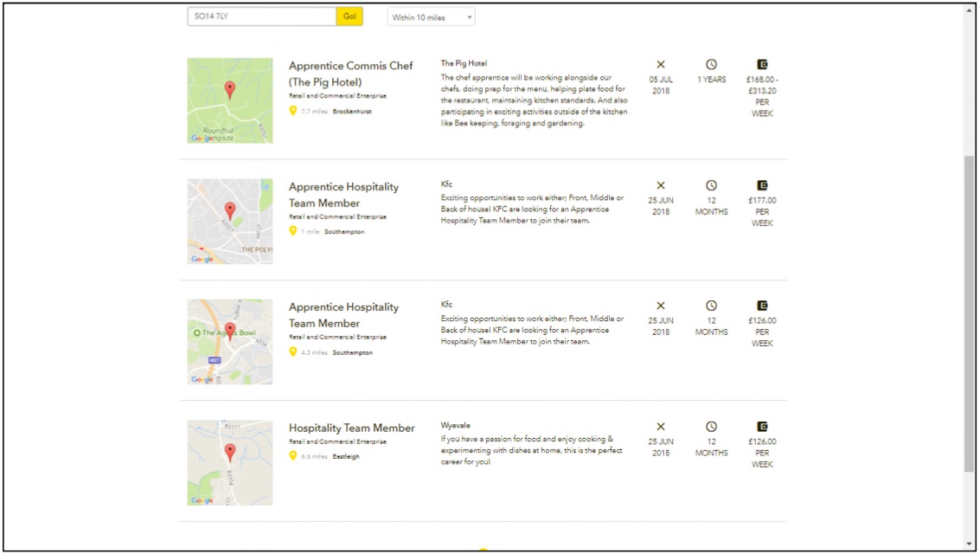
Task: Click the Eastleigh location text
Action: tap(346, 456)
